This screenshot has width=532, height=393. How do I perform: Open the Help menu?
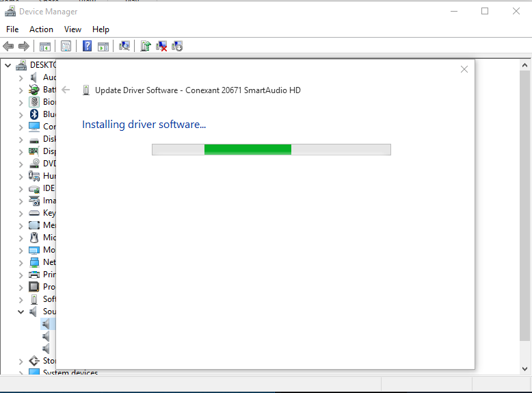coord(101,29)
